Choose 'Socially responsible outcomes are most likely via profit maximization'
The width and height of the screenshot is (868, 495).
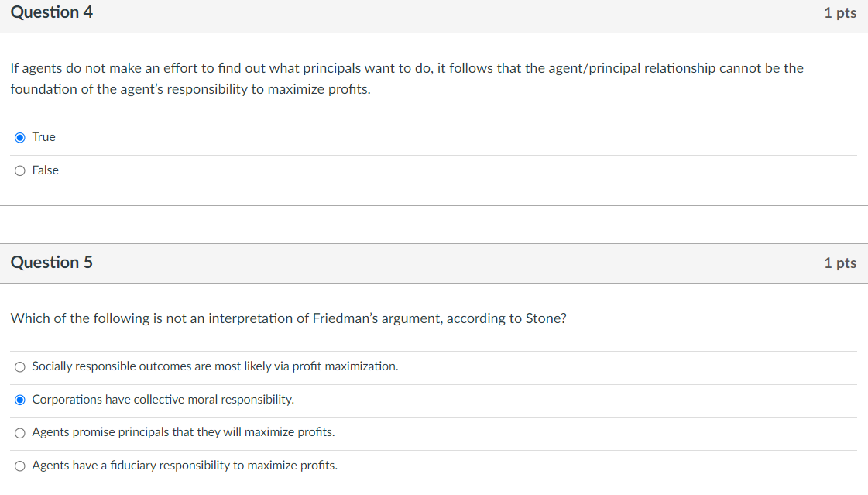(19, 366)
